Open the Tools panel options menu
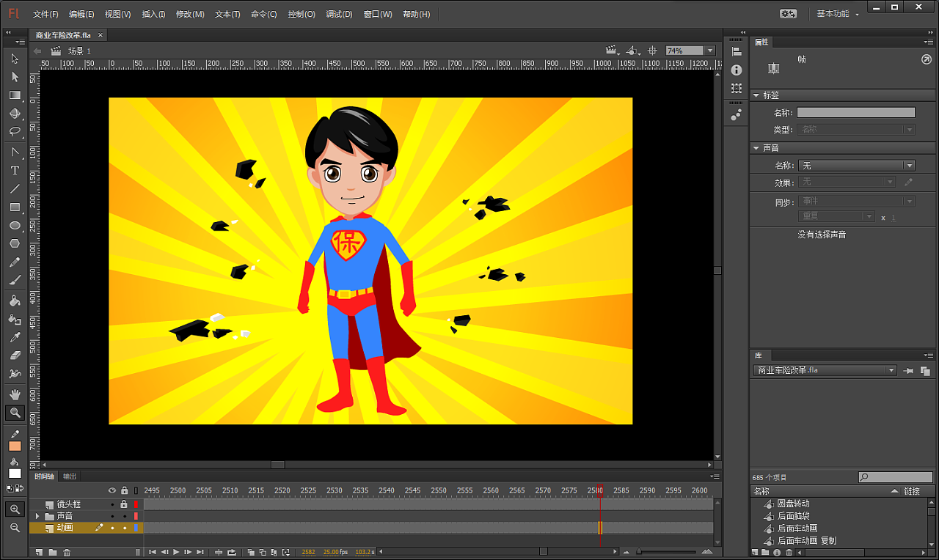 click(x=20, y=43)
